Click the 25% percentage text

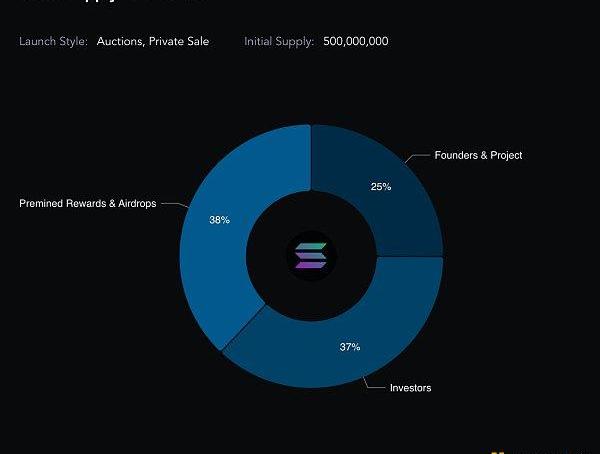pyautogui.click(x=380, y=187)
